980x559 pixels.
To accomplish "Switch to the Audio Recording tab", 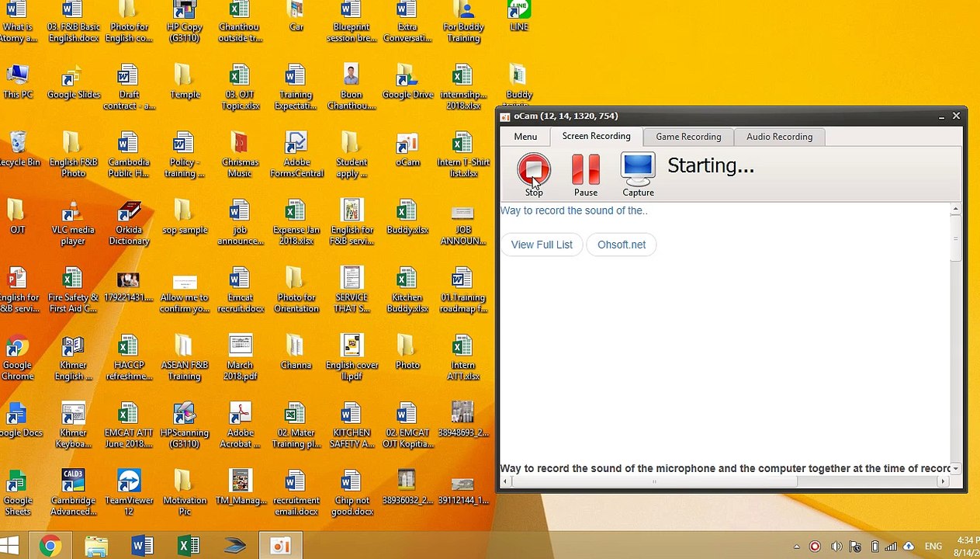I will [x=779, y=137].
